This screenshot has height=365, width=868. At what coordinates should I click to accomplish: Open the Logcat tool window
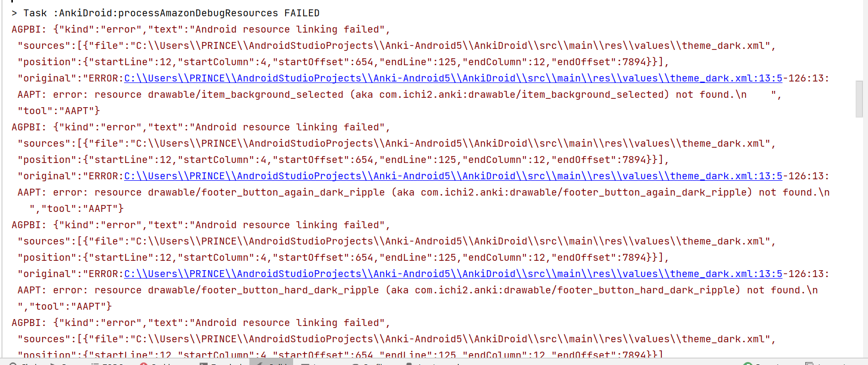(321, 364)
